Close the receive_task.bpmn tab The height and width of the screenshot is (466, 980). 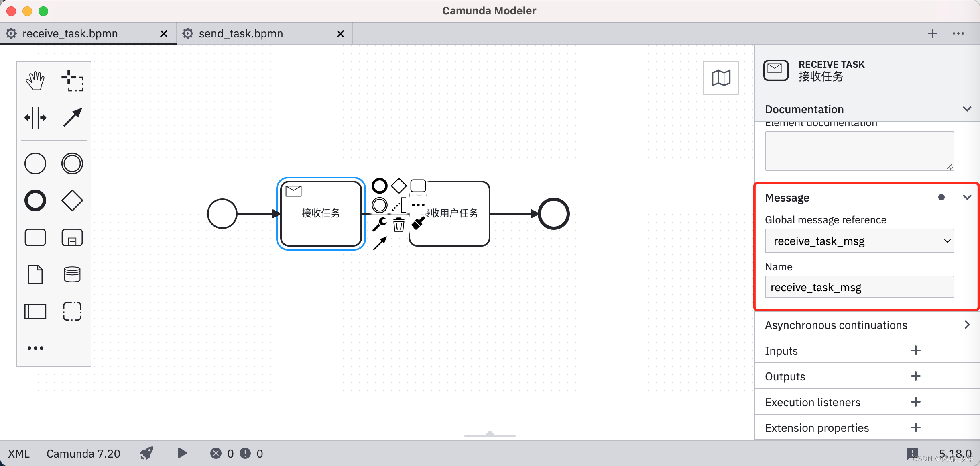[x=163, y=34]
